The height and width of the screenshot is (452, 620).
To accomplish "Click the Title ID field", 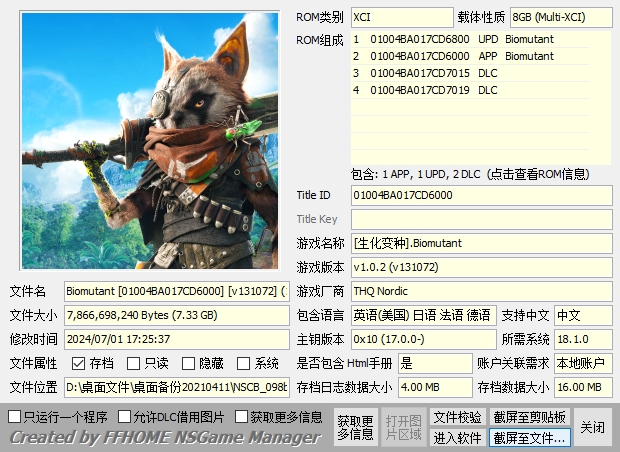I will point(481,195).
